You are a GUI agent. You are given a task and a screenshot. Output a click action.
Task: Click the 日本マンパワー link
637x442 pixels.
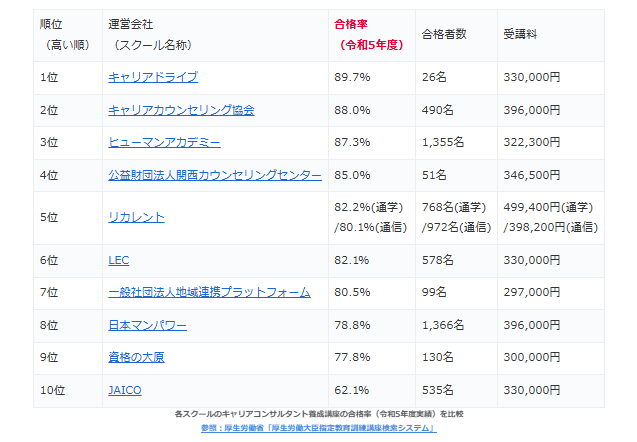point(146,325)
